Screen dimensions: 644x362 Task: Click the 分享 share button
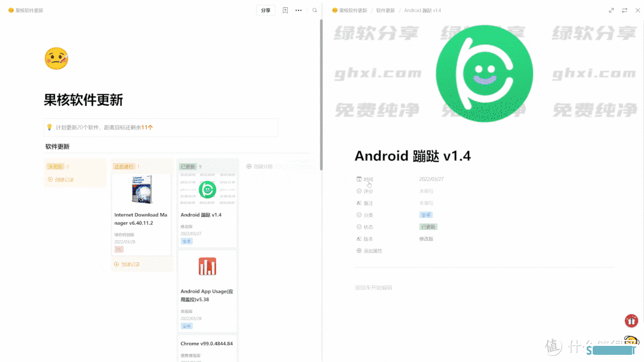266,10
